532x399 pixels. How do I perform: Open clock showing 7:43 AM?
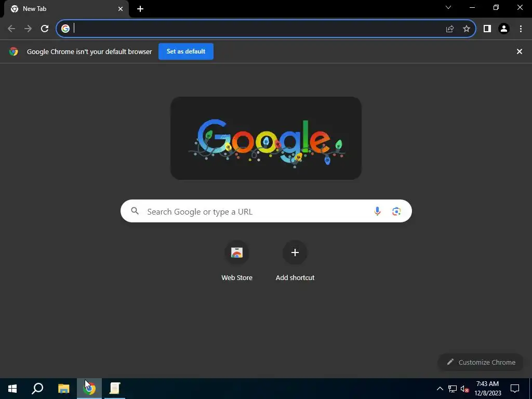(x=487, y=389)
